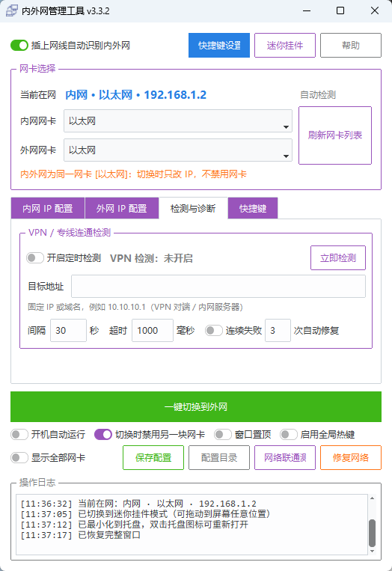Screen dimensions: 392x571
Task: Switch to 内网 IP 配置 tab
Action: (x=48, y=208)
